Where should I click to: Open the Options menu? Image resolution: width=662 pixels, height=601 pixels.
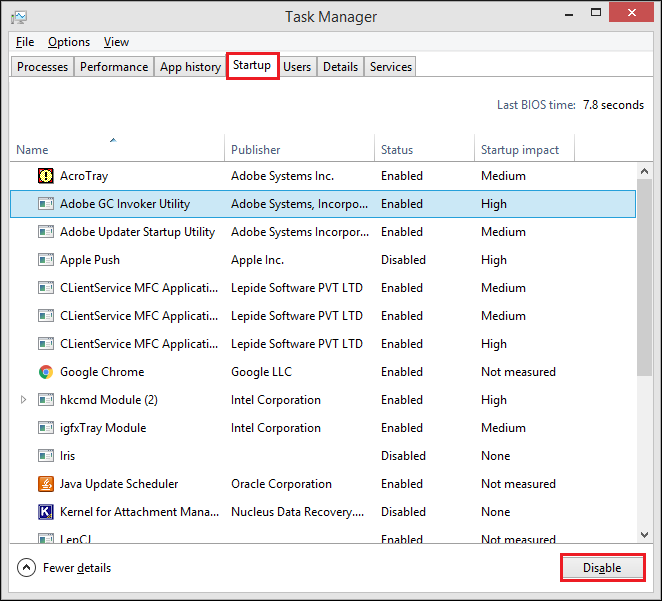click(69, 42)
